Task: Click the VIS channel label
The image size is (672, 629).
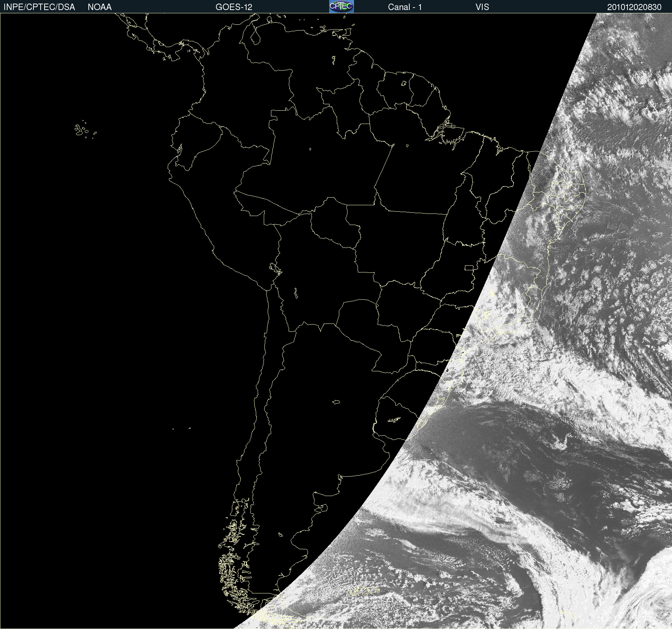Action: pyautogui.click(x=482, y=7)
